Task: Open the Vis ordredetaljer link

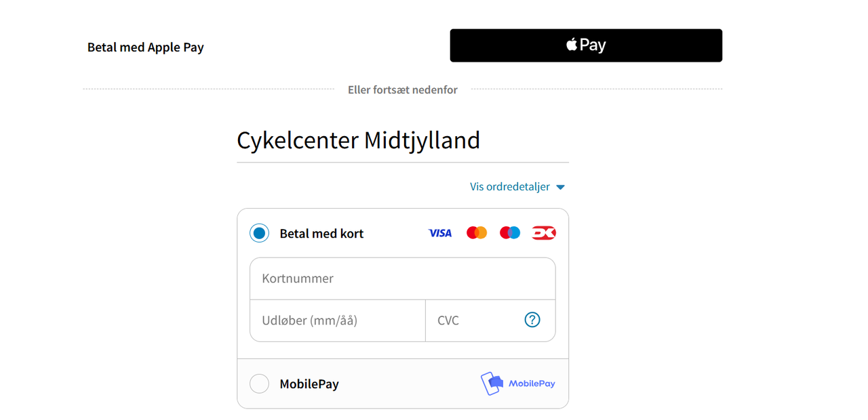Action: [510, 186]
